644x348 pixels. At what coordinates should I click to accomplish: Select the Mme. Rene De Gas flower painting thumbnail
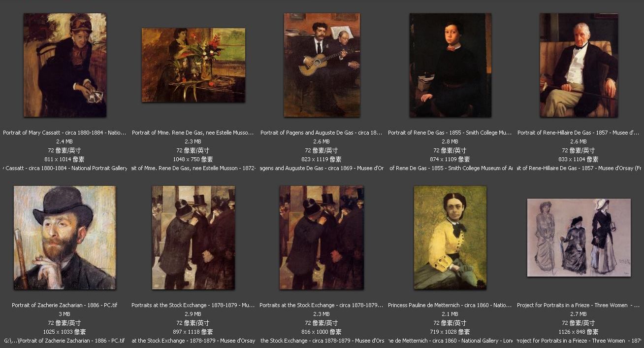pyautogui.click(x=193, y=65)
